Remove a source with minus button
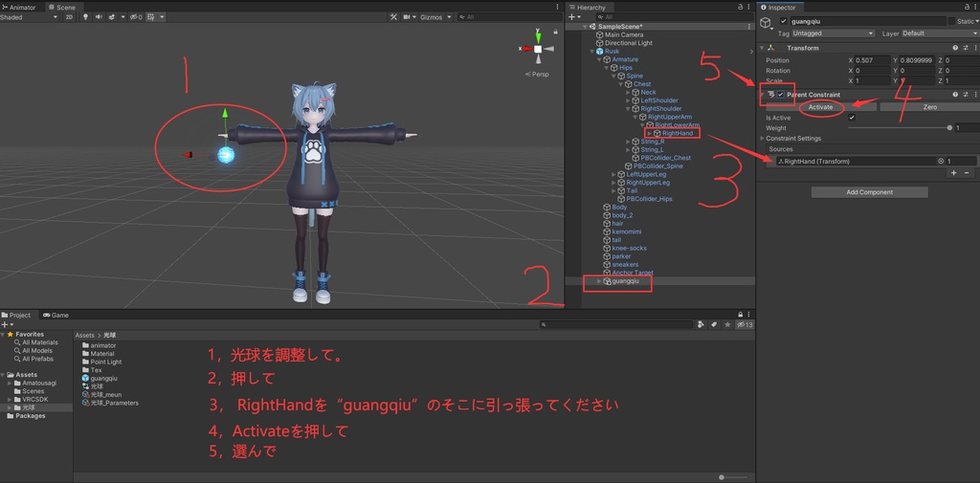The height and width of the screenshot is (483, 980). 967,172
